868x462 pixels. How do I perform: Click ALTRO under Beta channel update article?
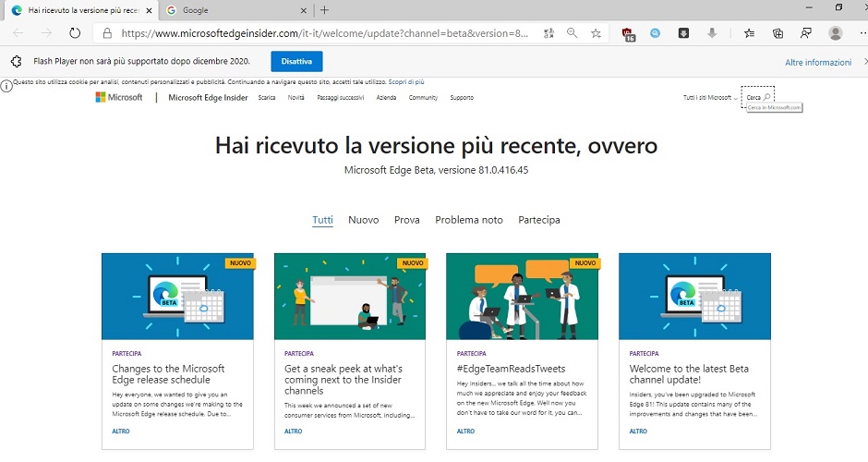[x=638, y=431]
